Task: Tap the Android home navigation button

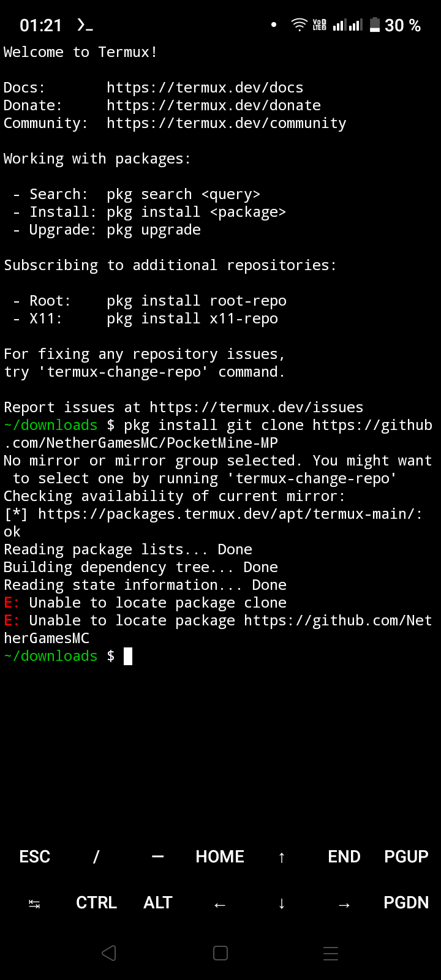Action: (x=221, y=953)
